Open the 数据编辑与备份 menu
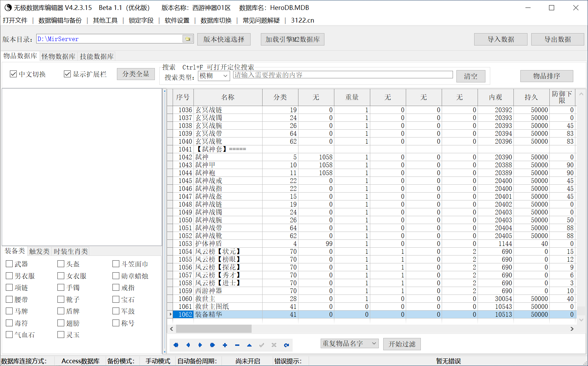The width and height of the screenshot is (588, 366). tap(60, 20)
